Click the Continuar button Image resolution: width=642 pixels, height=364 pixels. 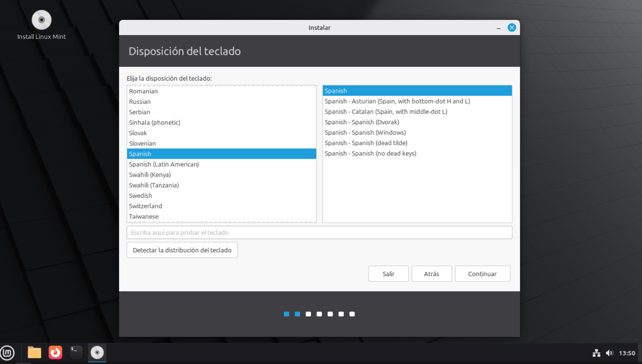[x=482, y=274]
